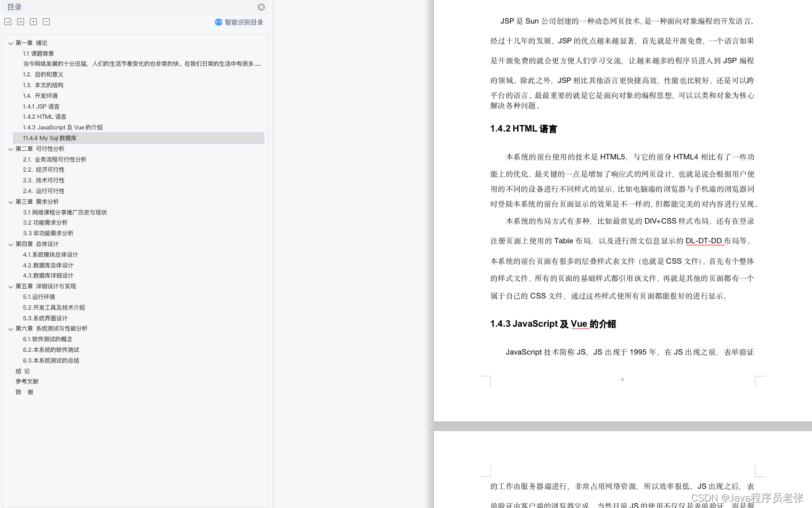This screenshot has width=812, height=508.
Task: Click heading 1.4.2 HTML 语言 in document
Action: [x=524, y=129]
